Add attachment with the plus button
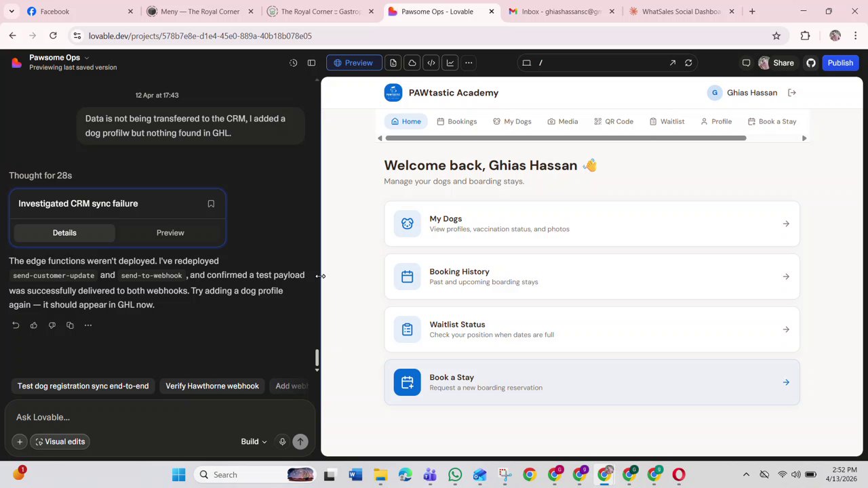 coord(20,442)
